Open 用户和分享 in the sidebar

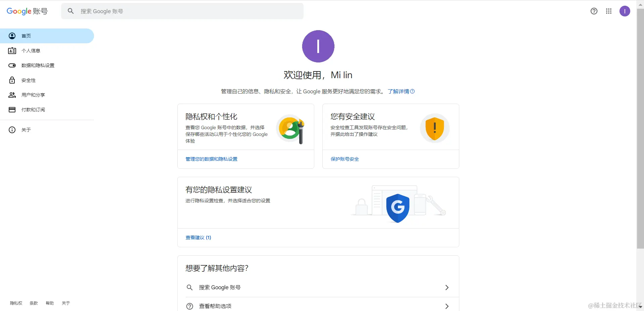(47, 95)
